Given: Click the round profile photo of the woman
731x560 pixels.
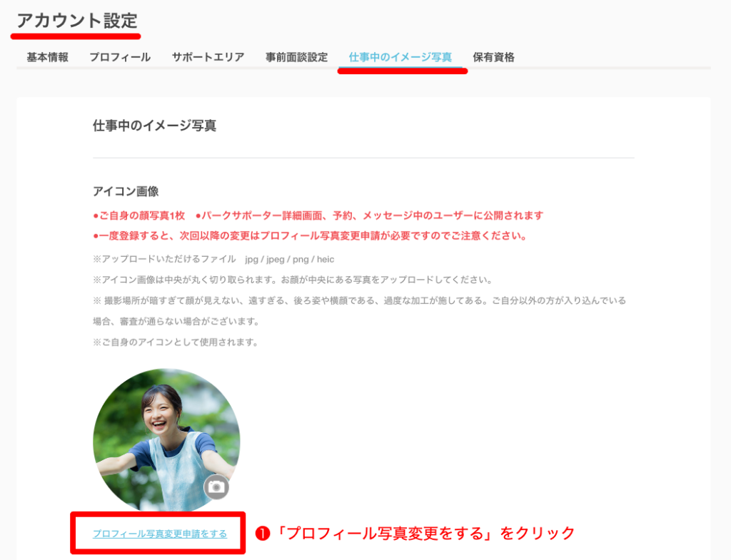Looking at the screenshot, I should (166, 441).
